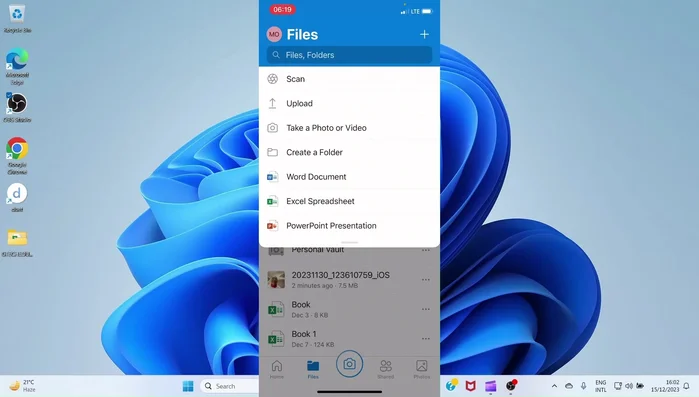Click the folder icon beside Create a Folder
This screenshot has width=699, height=397.
pos(272,152)
